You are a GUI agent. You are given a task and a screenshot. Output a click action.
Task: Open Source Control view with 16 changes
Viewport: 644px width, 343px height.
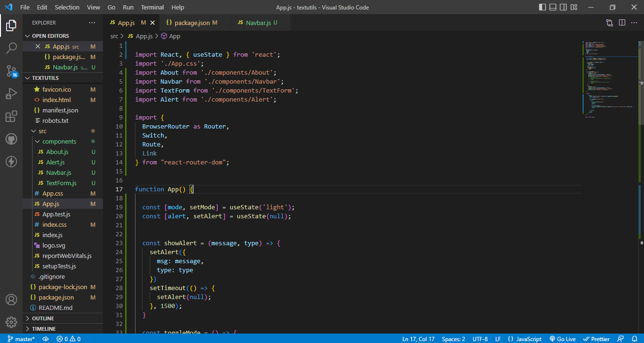click(x=11, y=71)
